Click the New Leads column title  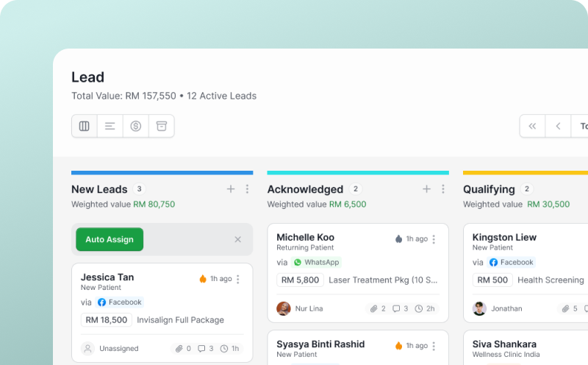pyautogui.click(x=99, y=189)
